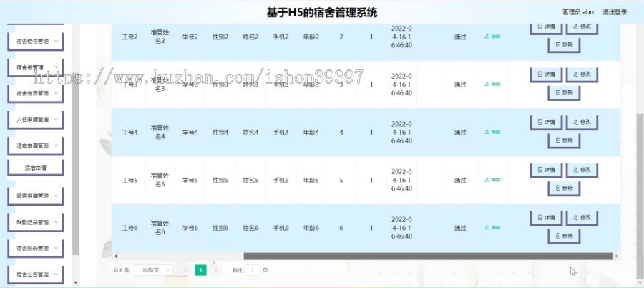Click the 基于H5的宿舍管理系统 title
644x288 pixels.
[322, 12]
